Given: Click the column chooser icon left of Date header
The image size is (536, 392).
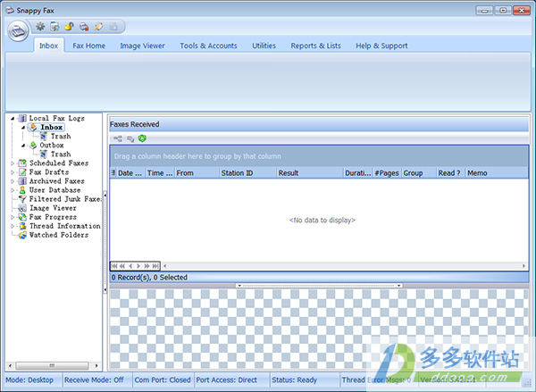Looking at the screenshot, I should (x=113, y=173).
